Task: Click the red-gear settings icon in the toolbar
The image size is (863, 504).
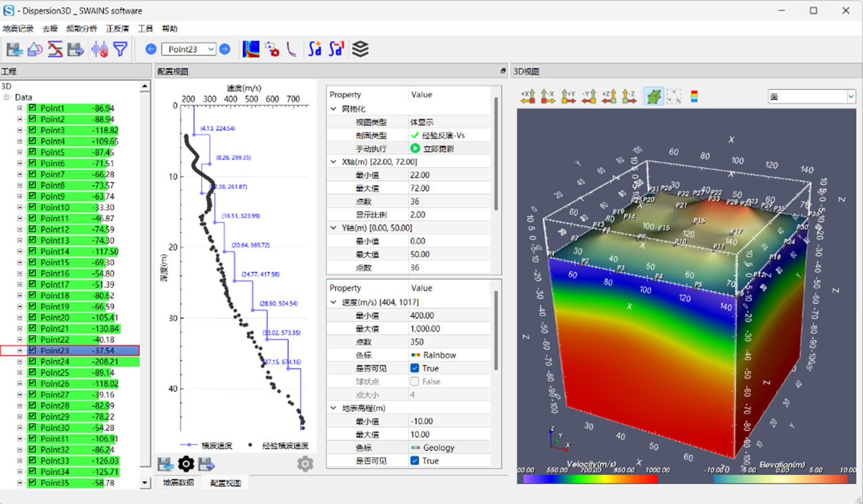Action: 272,49
